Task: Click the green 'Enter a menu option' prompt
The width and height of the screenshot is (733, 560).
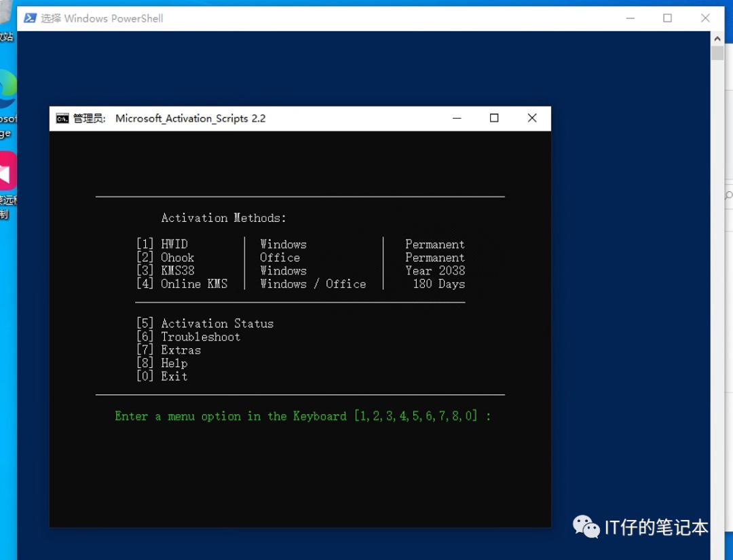Action: point(303,415)
